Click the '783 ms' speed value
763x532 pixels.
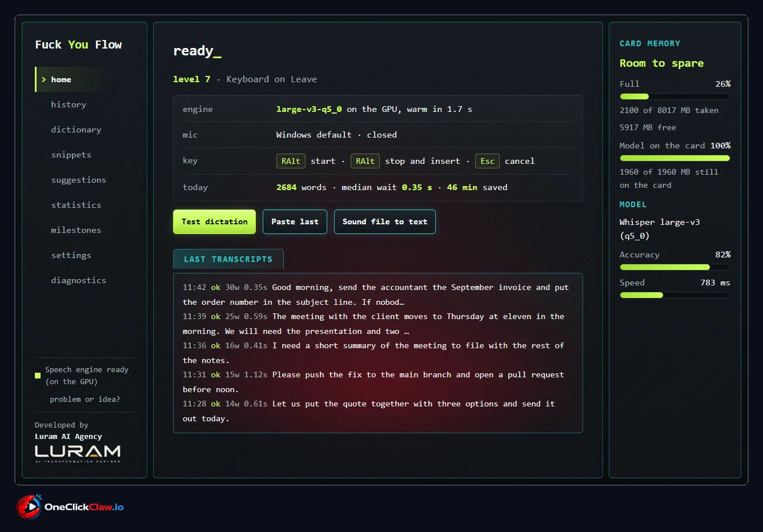tap(715, 283)
